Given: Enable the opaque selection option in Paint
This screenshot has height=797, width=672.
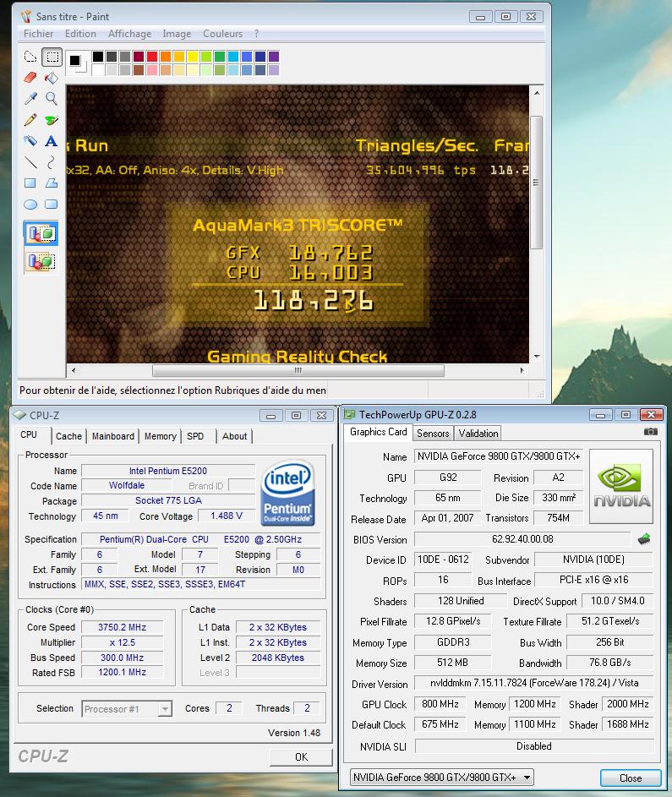Looking at the screenshot, I should point(41,234).
